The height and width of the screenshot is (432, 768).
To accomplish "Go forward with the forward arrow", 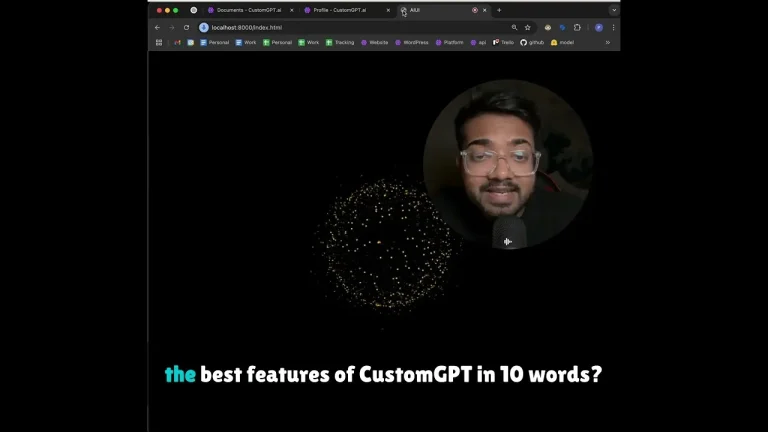I will pos(171,27).
